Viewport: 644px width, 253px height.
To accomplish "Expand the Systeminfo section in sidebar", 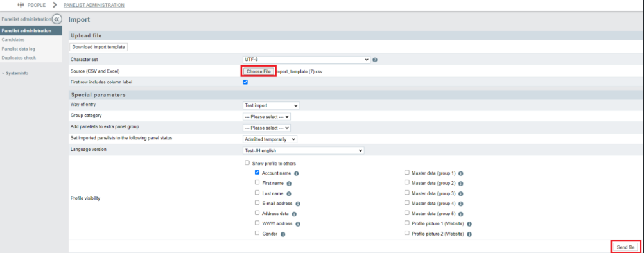I will (15, 73).
